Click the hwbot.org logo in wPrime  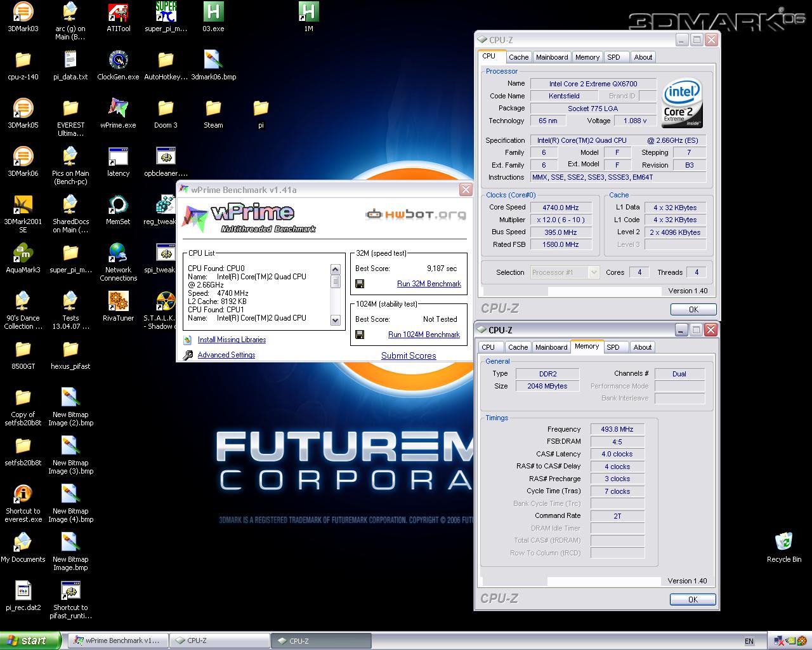coord(416,214)
